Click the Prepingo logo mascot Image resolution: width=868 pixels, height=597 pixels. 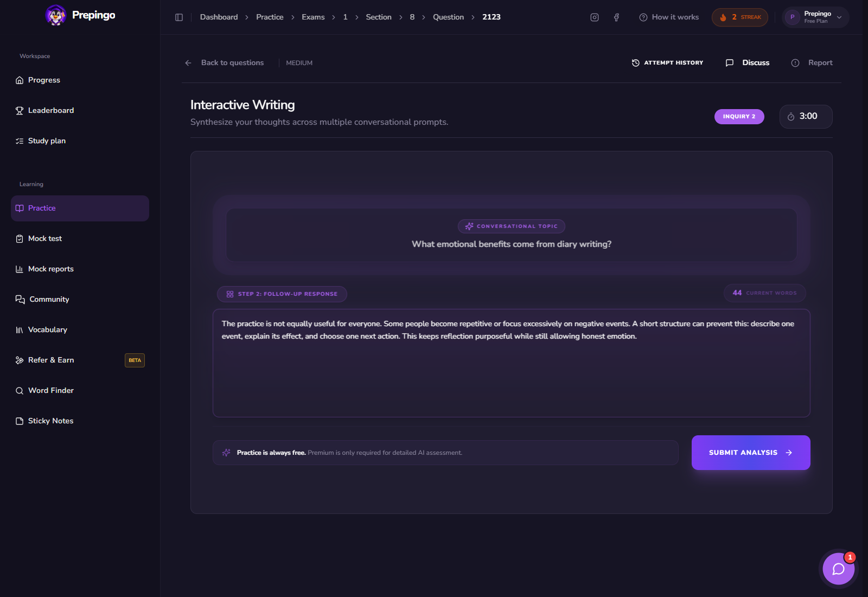(55, 15)
